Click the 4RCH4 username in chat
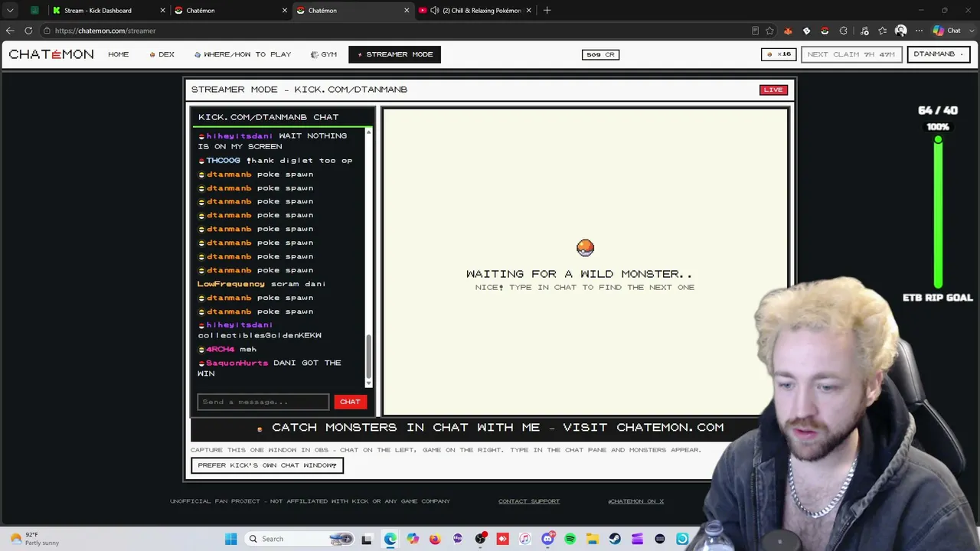Viewport: 980px width, 551px height. (x=220, y=350)
